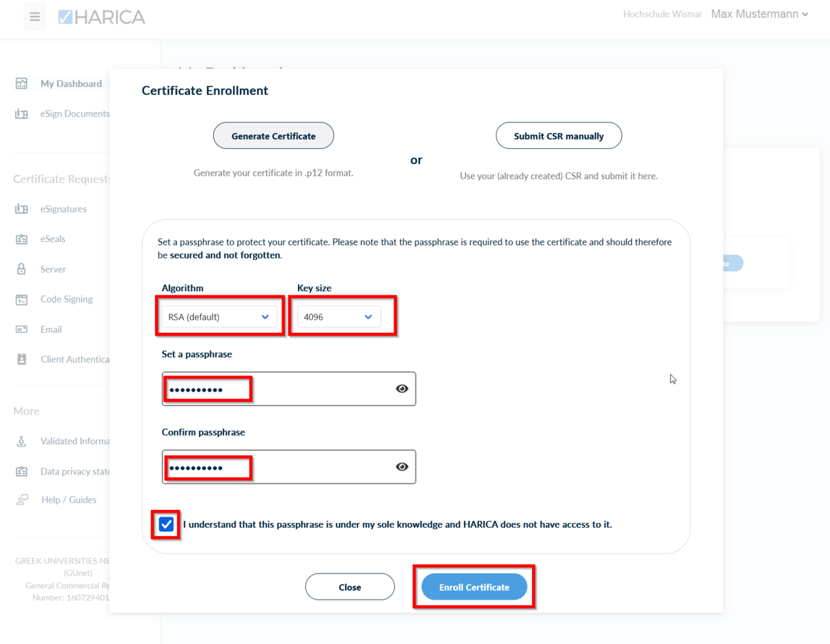The height and width of the screenshot is (644, 830).
Task: Reveal the Confirm passphrase text
Action: coord(402,467)
